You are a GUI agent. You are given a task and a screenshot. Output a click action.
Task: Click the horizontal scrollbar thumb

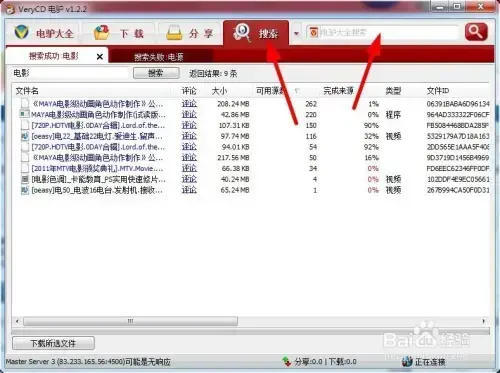(130, 321)
